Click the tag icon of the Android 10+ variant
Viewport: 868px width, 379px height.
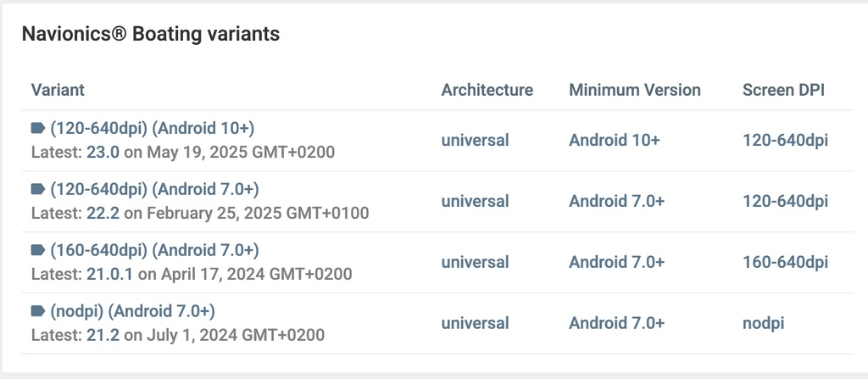tap(37, 129)
